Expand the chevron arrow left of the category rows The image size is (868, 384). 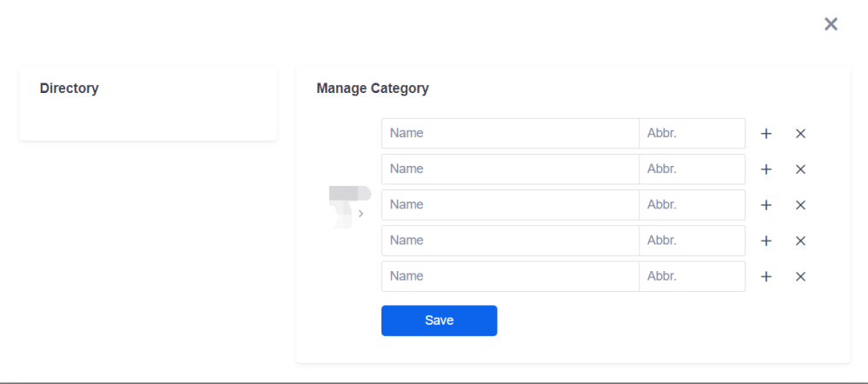pos(361,214)
